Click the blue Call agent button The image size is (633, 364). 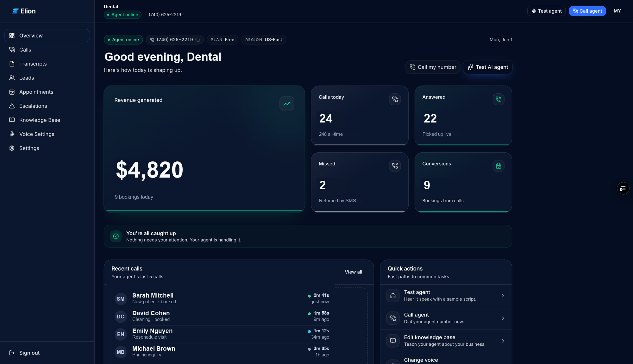pyautogui.click(x=587, y=11)
